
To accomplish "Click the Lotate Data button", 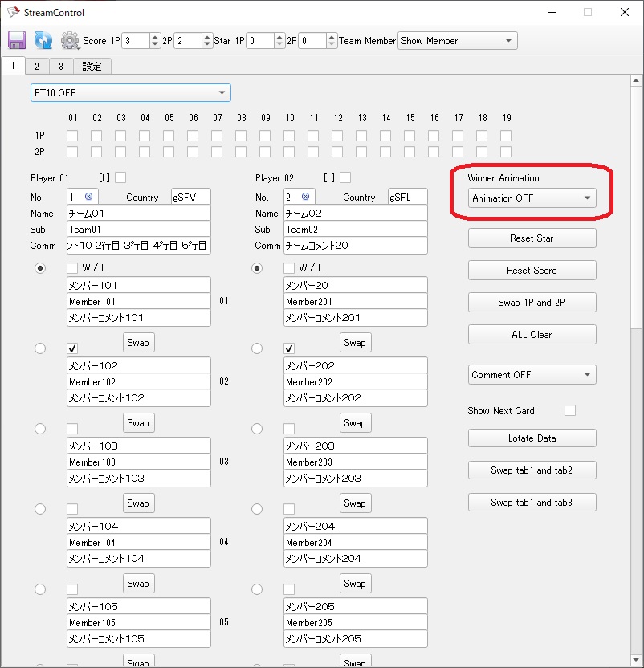I will (532, 438).
